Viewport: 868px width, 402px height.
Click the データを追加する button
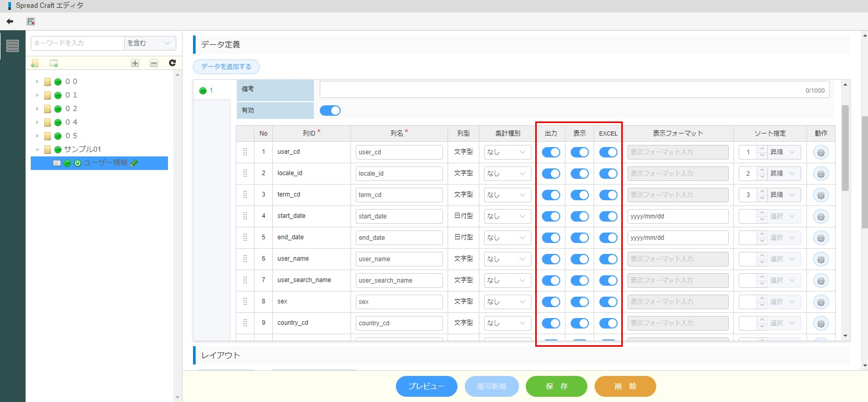[x=226, y=67]
